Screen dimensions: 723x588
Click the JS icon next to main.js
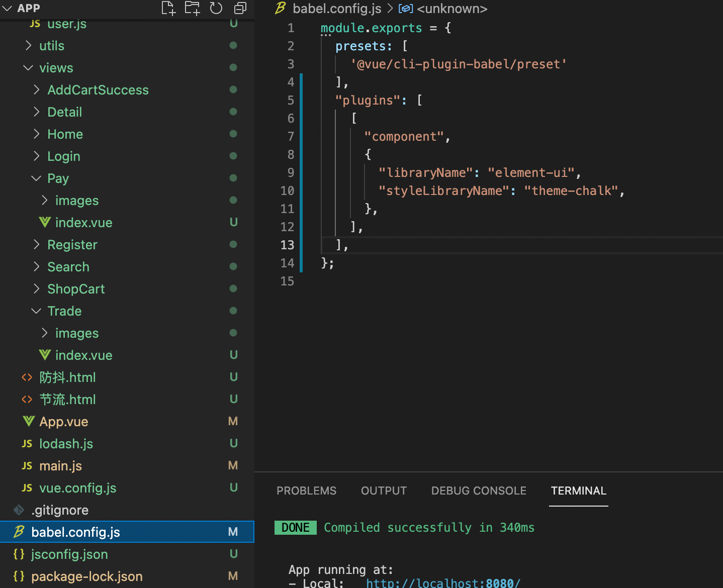[27, 466]
